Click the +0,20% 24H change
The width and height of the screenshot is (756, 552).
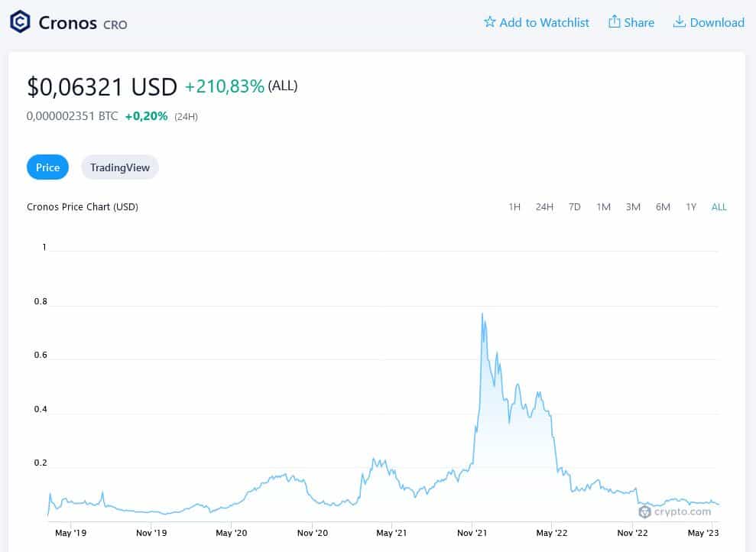(146, 116)
